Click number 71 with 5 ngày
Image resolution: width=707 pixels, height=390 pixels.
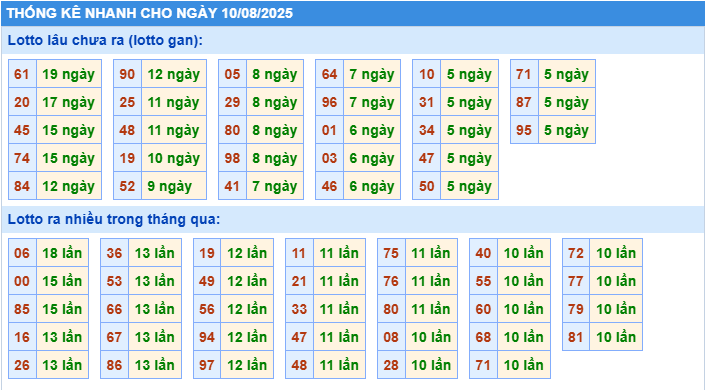(x=524, y=74)
